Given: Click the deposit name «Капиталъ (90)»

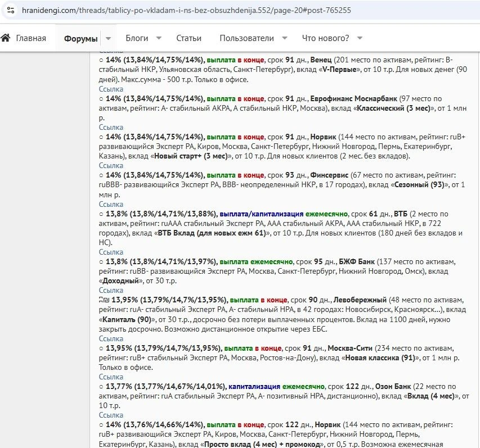Looking at the screenshot, I should point(127,320).
